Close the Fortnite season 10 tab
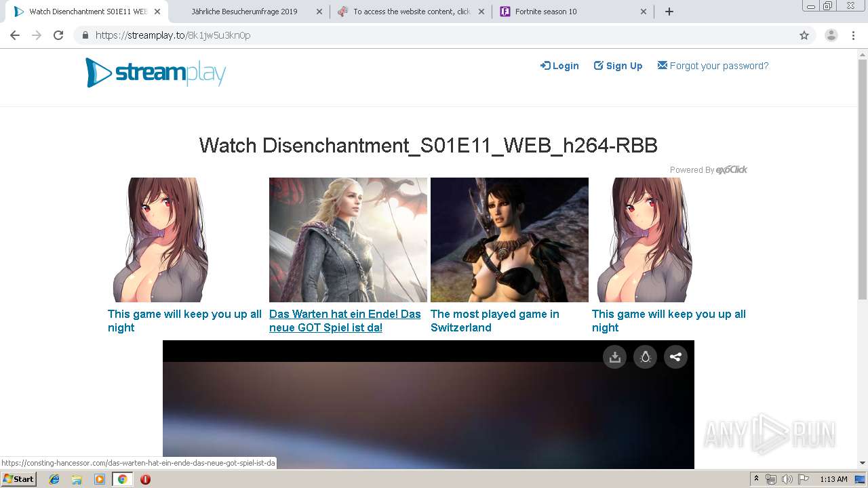 [x=644, y=12]
